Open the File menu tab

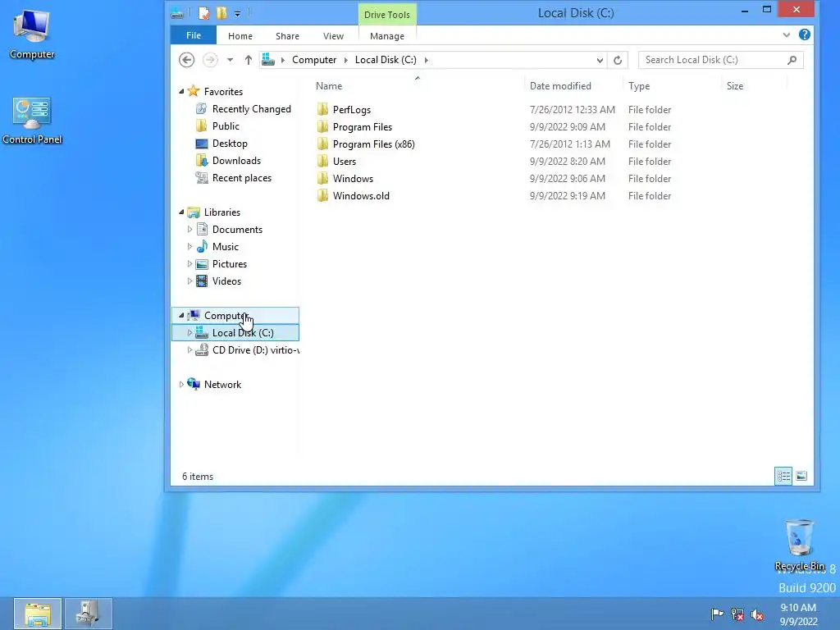pos(194,35)
